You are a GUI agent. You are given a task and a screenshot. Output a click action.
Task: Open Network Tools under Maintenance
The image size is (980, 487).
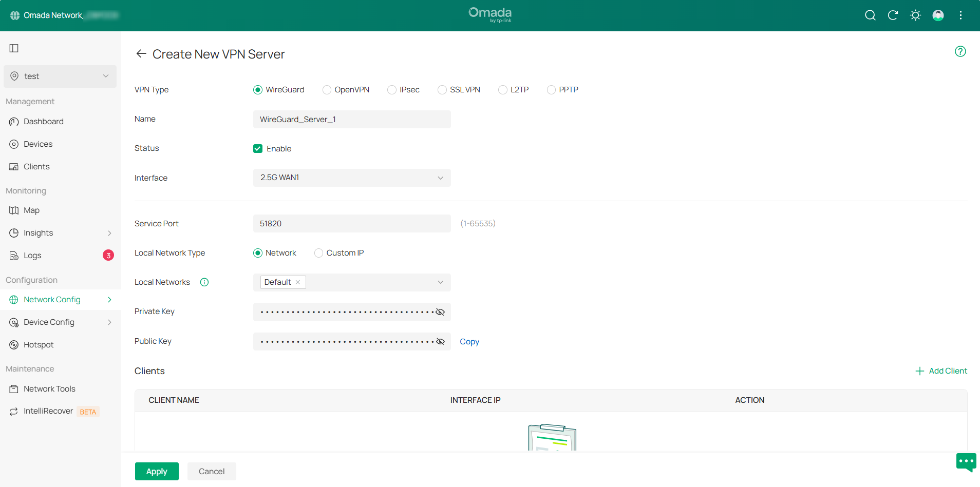click(49, 388)
